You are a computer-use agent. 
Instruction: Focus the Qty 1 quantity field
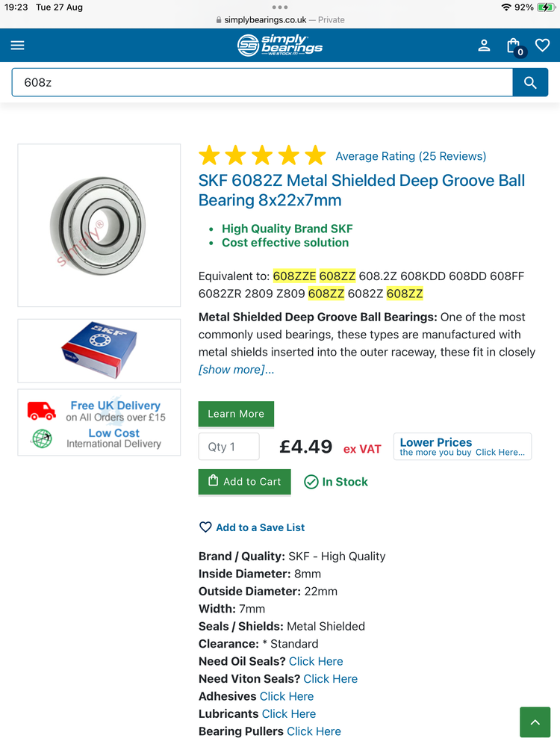pyautogui.click(x=229, y=447)
